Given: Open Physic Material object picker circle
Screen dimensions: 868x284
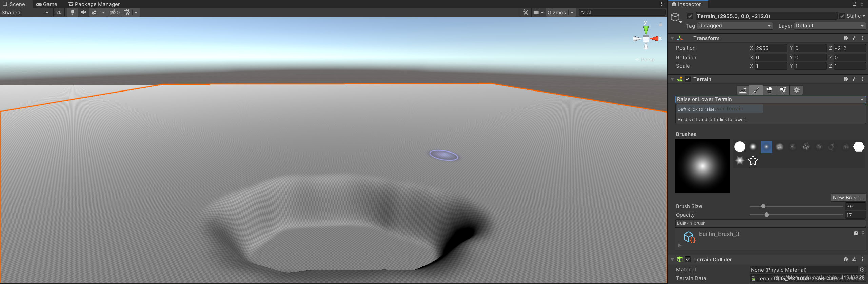Looking at the screenshot, I should tap(862, 270).
